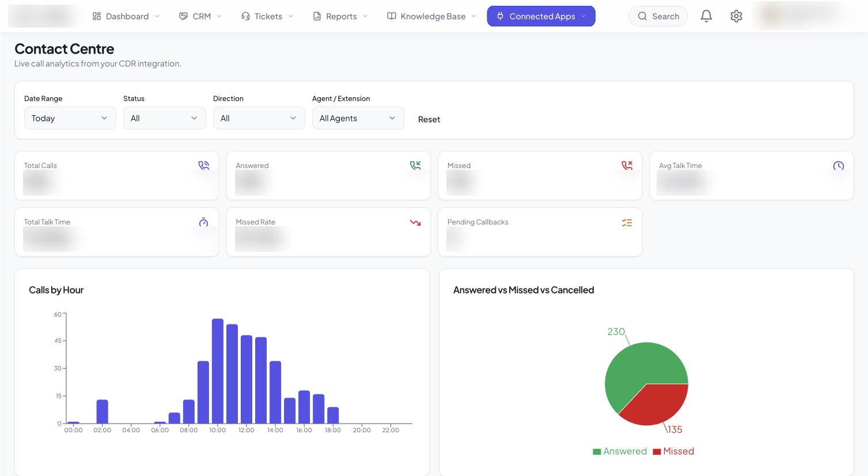This screenshot has height=476, width=868.
Task: Click the 02:00 bar in chart
Action: (x=103, y=412)
